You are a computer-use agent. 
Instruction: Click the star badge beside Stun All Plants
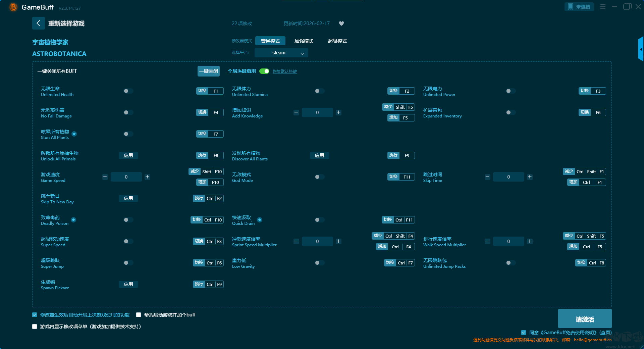(x=74, y=134)
